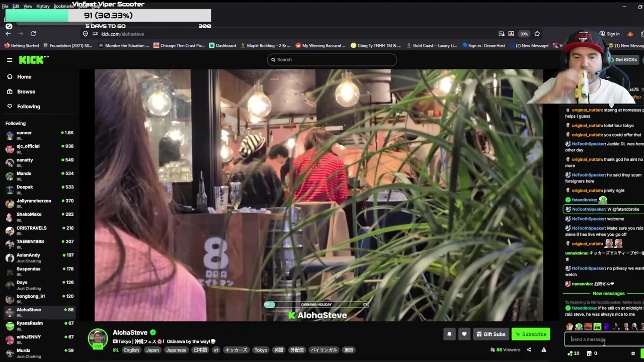Image resolution: width=644 pixels, height=362 pixels.
Task: Click the green quick emote in chat
Action: coord(597,327)
